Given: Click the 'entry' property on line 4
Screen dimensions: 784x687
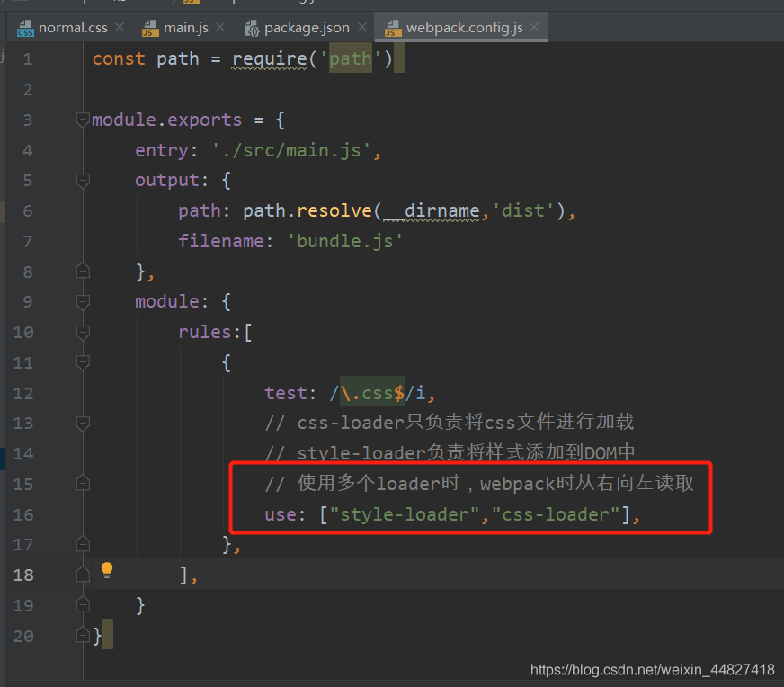Looking at the screenshot, I should tap(162, 150).
